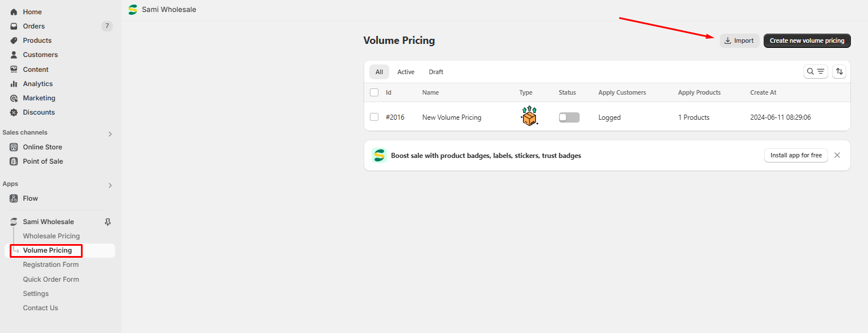
Task: Open the search and filter button
Action: (x=815, y=72)
